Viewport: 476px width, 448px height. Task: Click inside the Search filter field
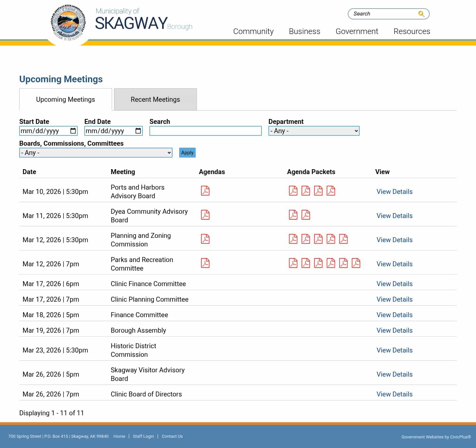coord(205,131)
